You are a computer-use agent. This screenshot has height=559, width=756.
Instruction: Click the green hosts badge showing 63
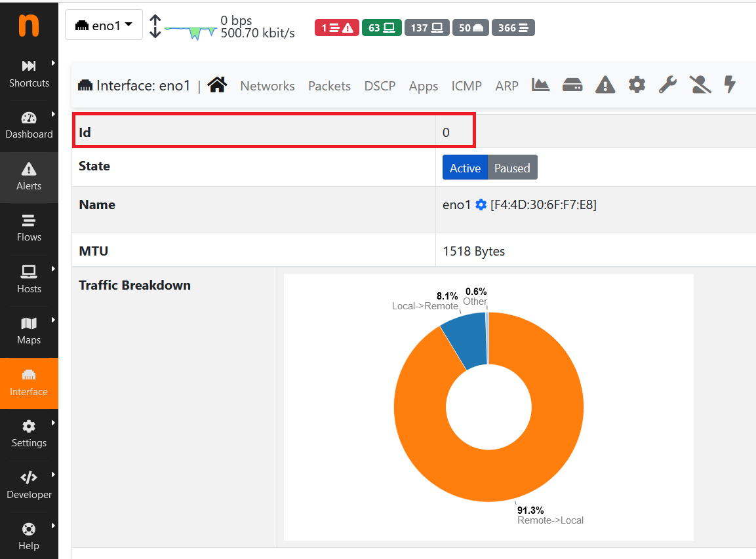382,28
